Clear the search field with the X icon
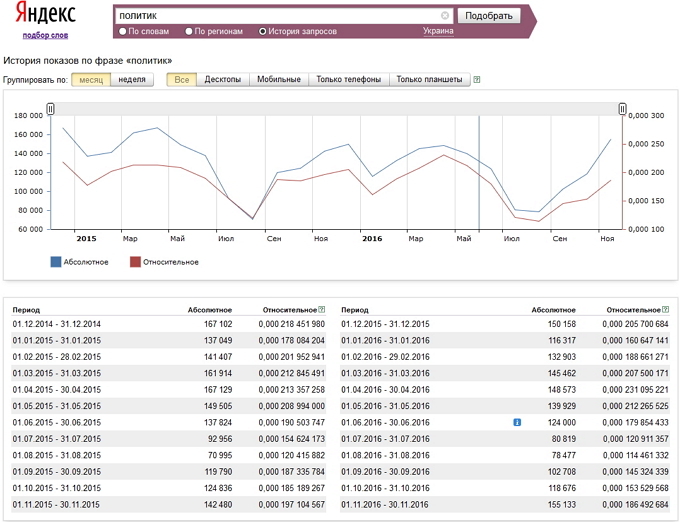 coord(445,16)
